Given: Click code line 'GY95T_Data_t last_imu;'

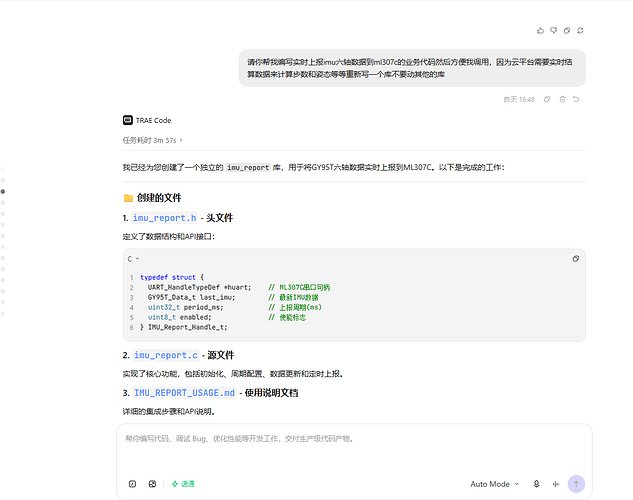Looking at the screenshot, I should click(191, 297).
